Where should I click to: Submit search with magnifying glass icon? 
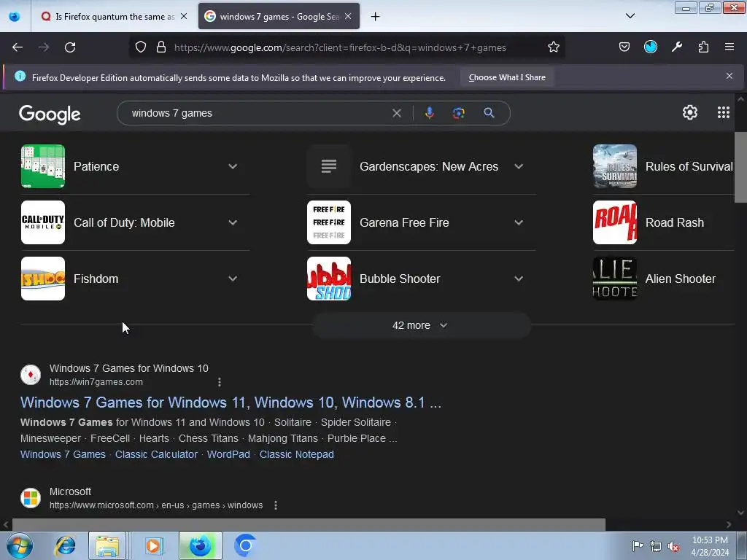[489, 113]
